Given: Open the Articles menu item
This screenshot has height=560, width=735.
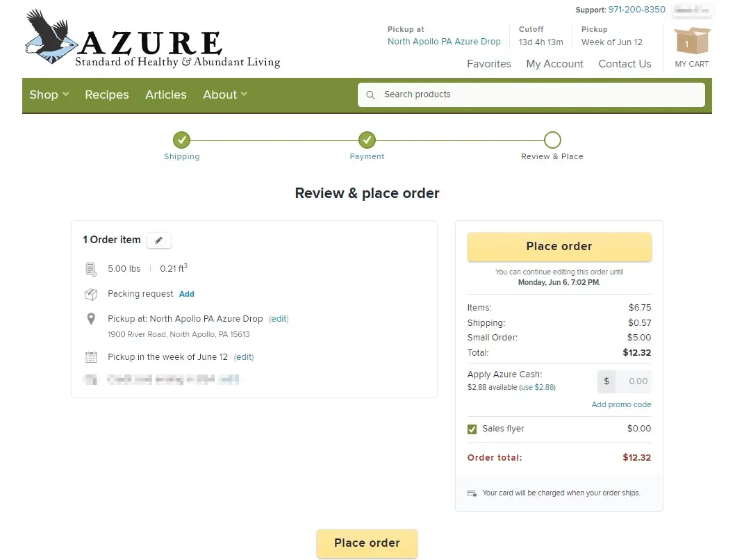Looking at the screenshot, I should coord(166,94).
